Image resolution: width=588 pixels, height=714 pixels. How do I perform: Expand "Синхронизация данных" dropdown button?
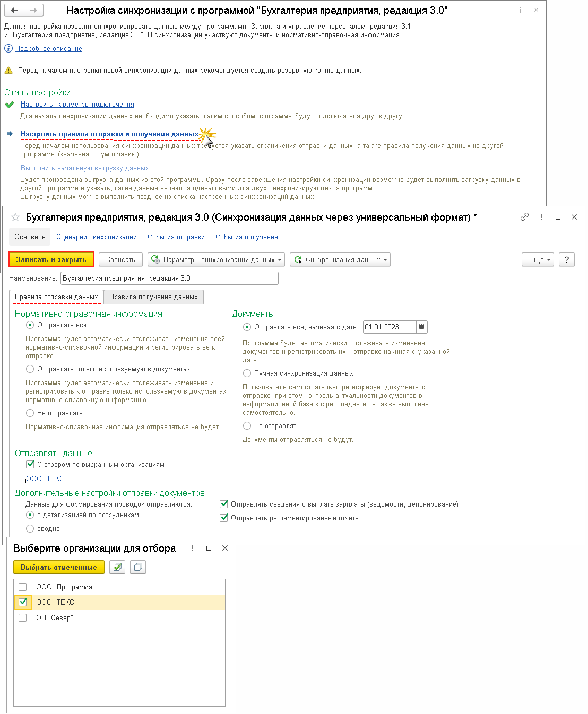point(340,259)
